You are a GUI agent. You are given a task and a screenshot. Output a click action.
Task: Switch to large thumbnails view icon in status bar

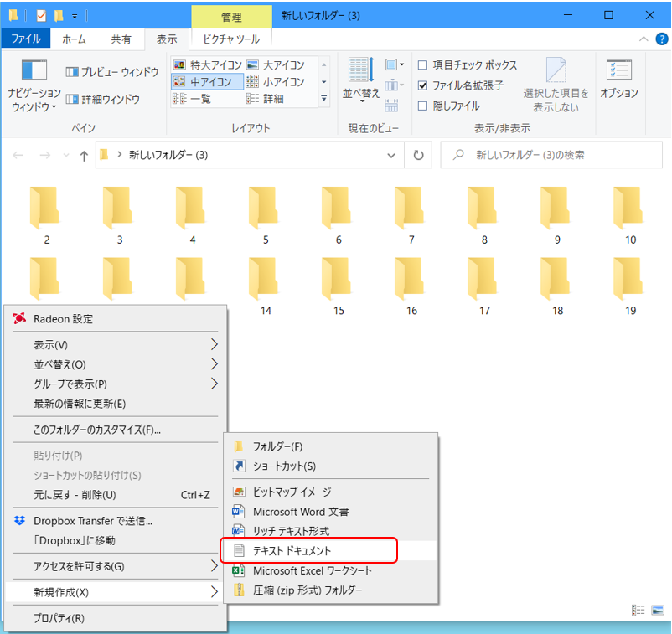pyautogui.click(x=658, y=610)
